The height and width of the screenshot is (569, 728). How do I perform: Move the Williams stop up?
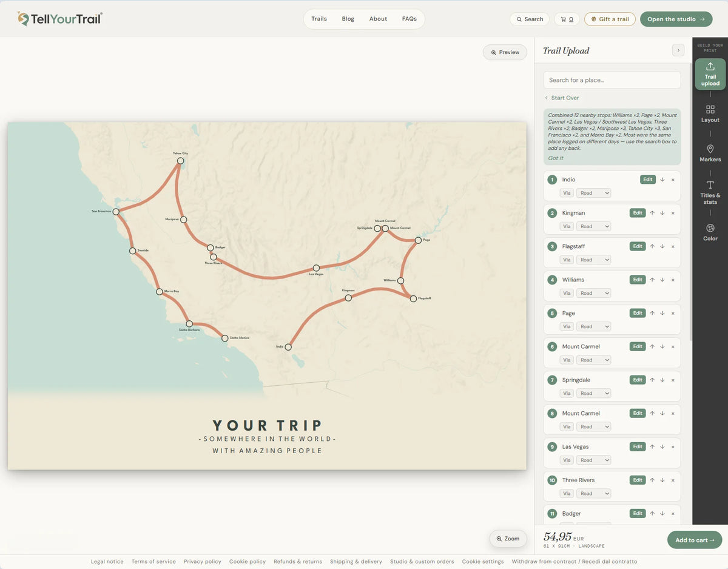[652, 280]
